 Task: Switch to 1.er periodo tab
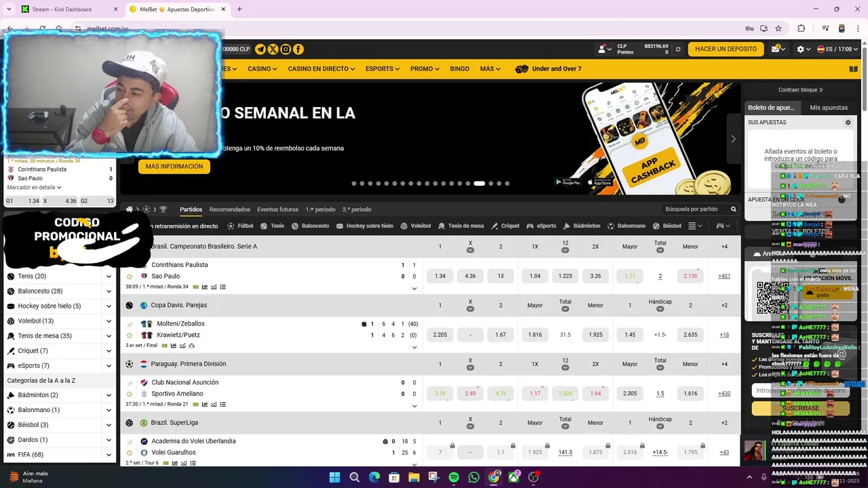(x=320, y=209)
